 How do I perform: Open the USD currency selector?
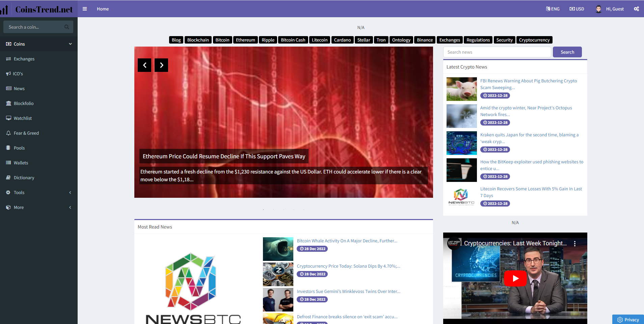point(576,9)
